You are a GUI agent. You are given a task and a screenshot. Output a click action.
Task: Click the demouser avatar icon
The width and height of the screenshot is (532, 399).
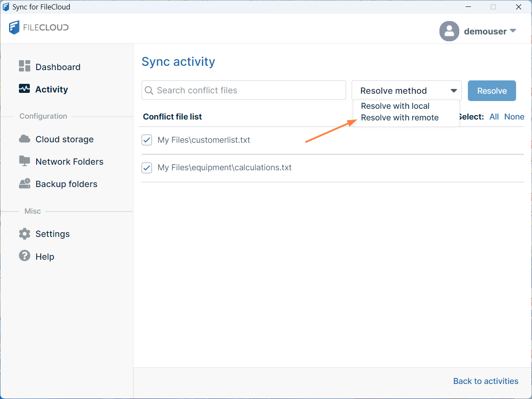tap(449, 31)
